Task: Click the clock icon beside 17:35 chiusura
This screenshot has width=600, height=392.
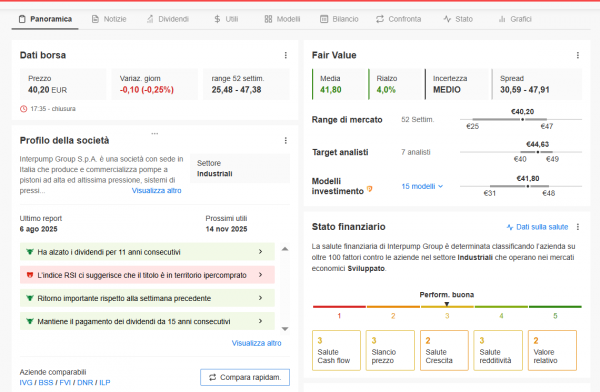Action: 23,109
